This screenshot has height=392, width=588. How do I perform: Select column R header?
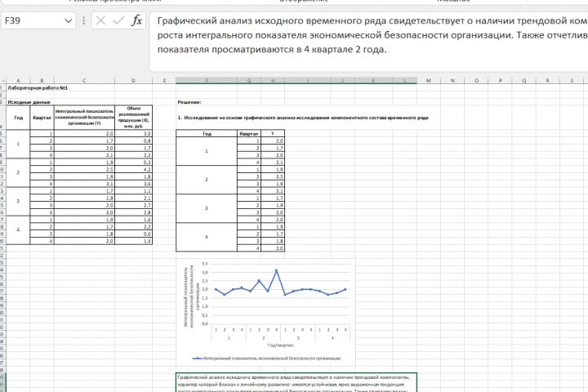coord(547,81)
